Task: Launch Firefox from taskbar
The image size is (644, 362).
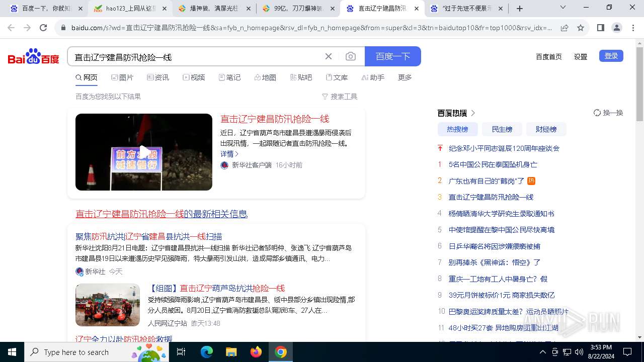Action: click(x=256, y=352)
